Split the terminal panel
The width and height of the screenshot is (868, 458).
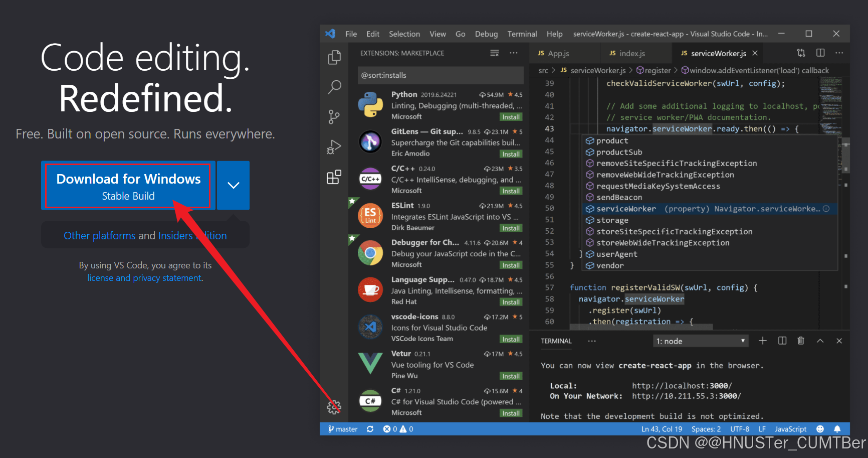(x=782, y=341)
